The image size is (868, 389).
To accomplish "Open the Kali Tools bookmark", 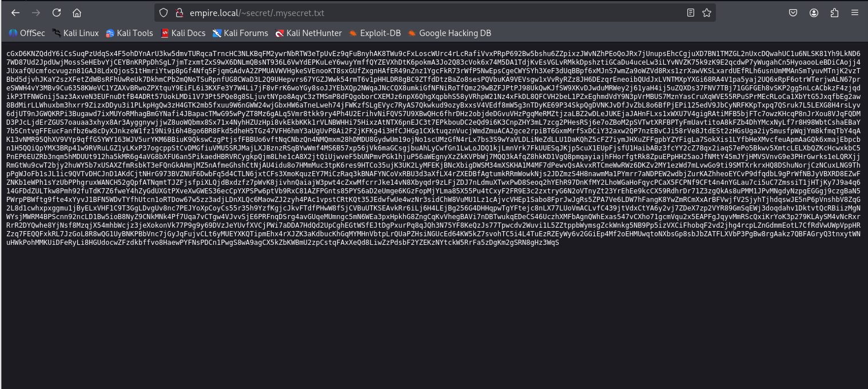I will 130,33.
